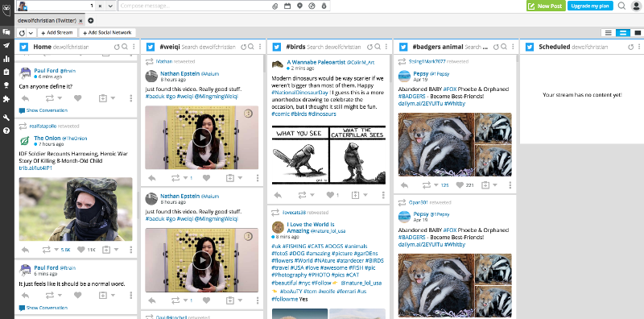Reply to Paul Ford's 'Can anyone define it?' tweet
644x319 pixels.
[25, 98]
